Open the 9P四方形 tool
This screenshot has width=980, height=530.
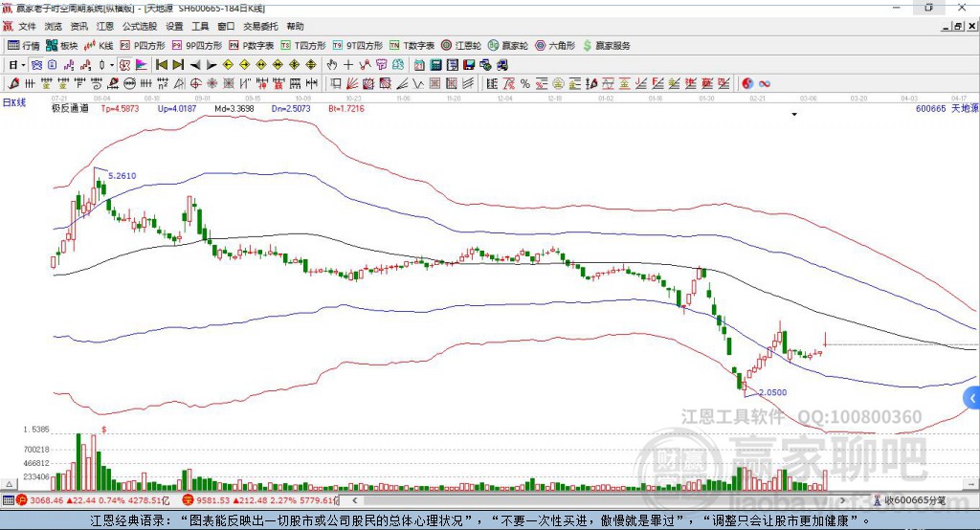tap(197, 46)
